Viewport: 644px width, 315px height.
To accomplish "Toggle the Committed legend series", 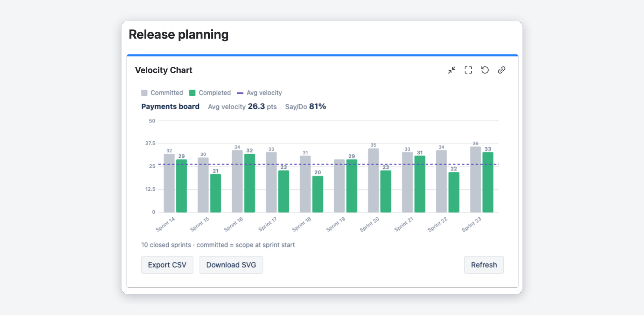I will coord(162,93).
